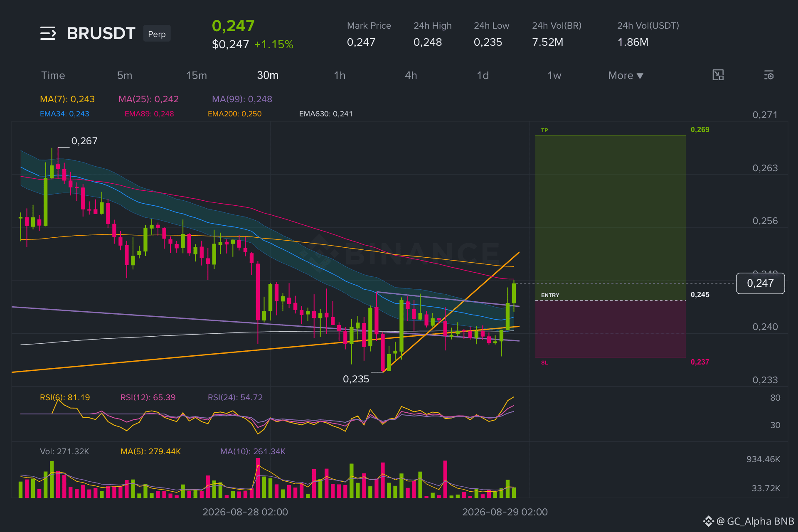Select the 1d timeframe
Image resolution: width=798 pixels, height=532 pixels.
click(483, 76)
